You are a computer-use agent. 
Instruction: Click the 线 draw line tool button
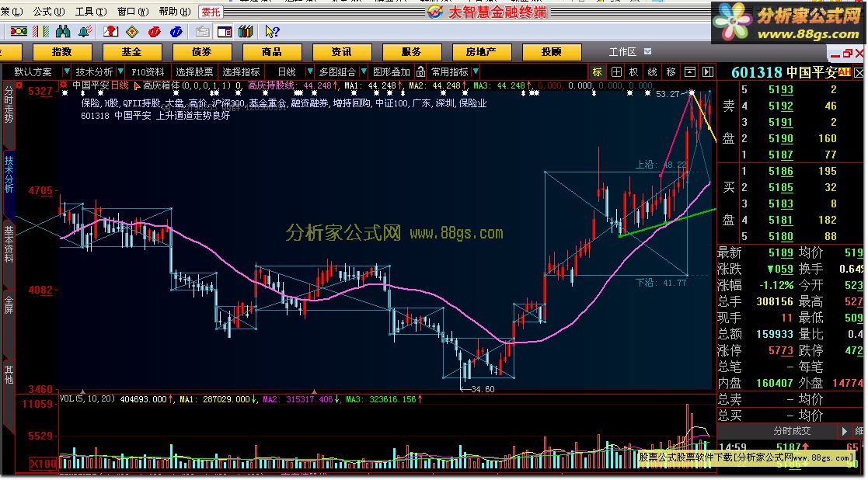[653, 72]
